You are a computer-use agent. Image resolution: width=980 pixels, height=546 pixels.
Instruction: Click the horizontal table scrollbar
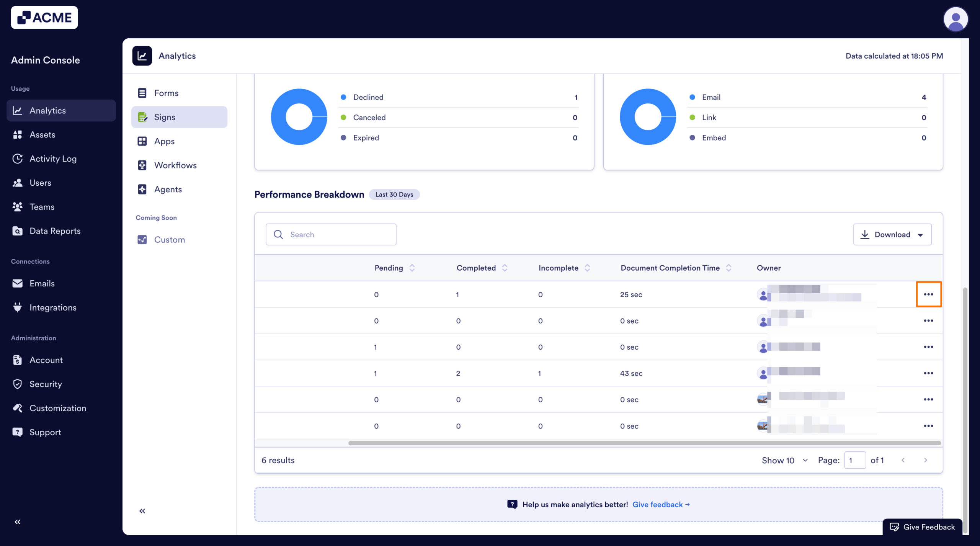tap(644, 443)
